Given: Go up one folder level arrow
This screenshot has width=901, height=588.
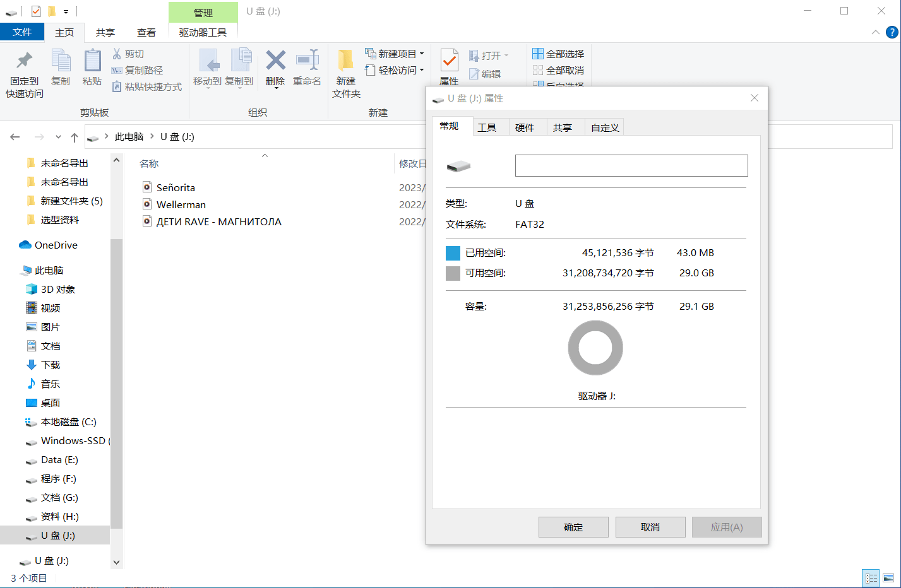Looking at the screenshot, I should click(75, 137).
